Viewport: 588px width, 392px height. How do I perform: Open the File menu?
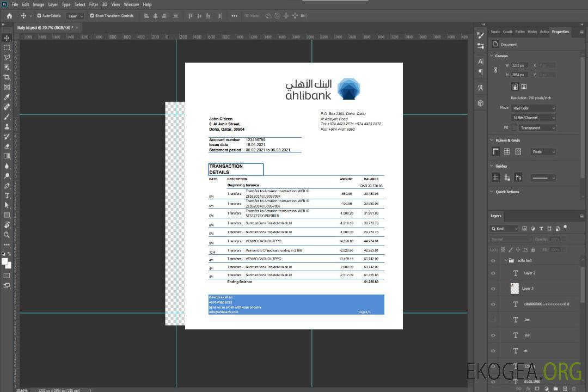(x=15, y=4)
